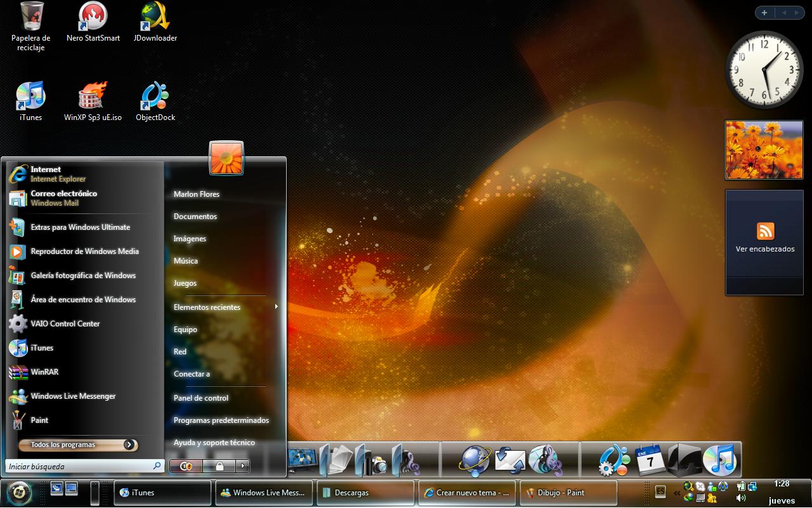This screenshot has height=508, width=812.
Task: Open Paint from Start menu
Action: tap(84, 420)
